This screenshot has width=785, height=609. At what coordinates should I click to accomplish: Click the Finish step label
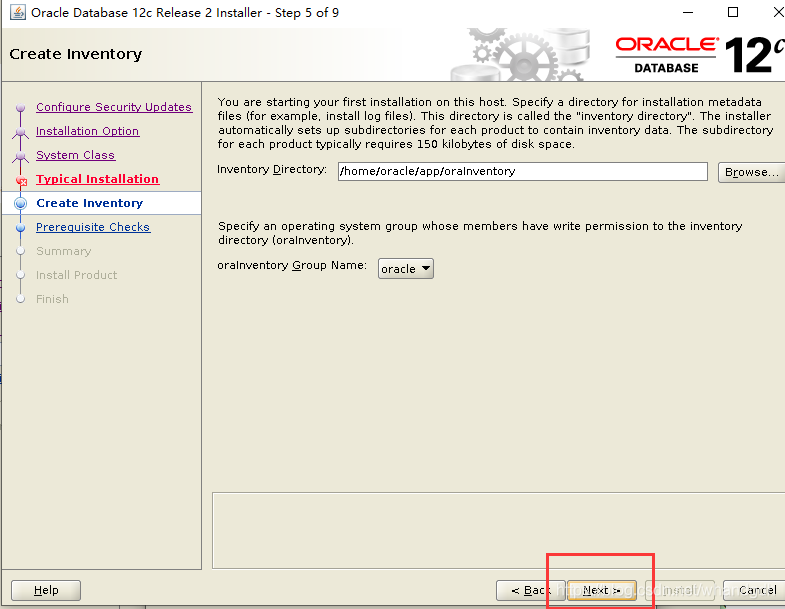coord(52,299)
